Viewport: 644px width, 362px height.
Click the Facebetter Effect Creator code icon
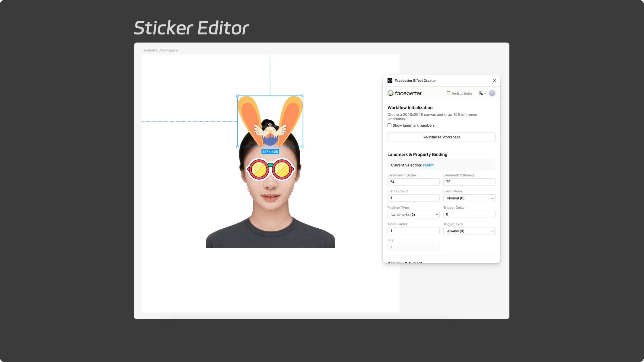pyautogui.click(x=390, y=81)
